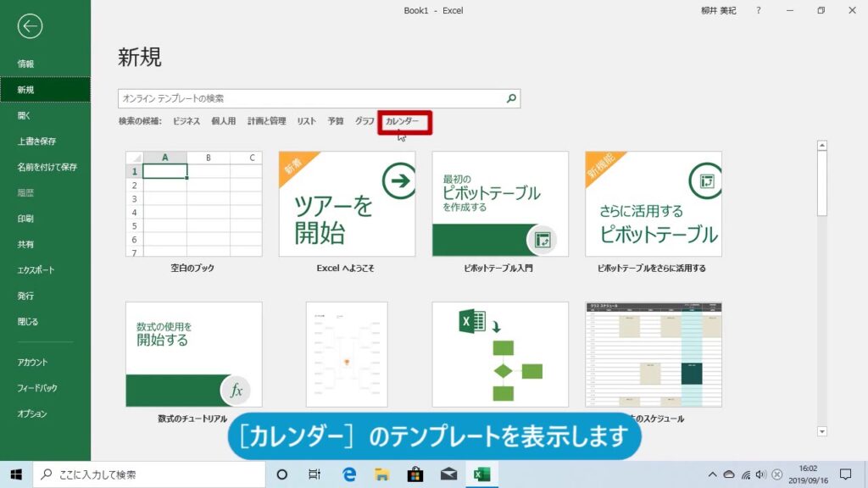The width and height of the screenshot is (868, 488).
Task: Open the Windows Start menu
Action: 16,474
